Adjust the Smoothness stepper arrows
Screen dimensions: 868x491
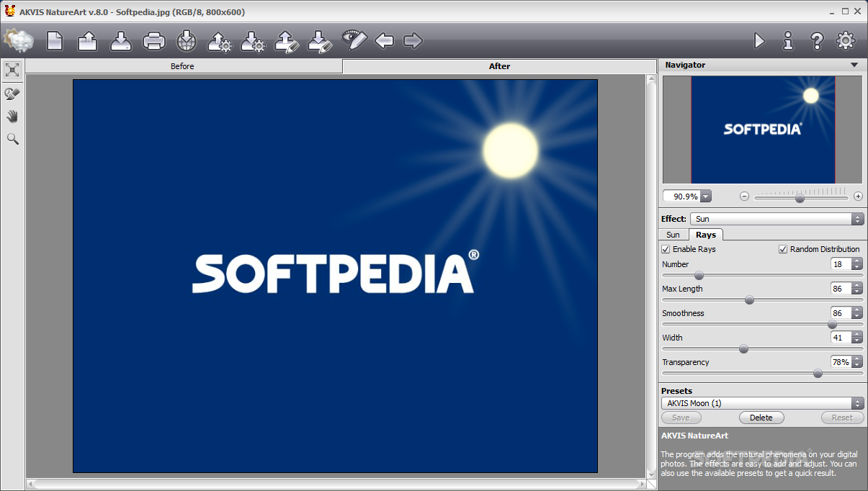click(x=857, y=313)
